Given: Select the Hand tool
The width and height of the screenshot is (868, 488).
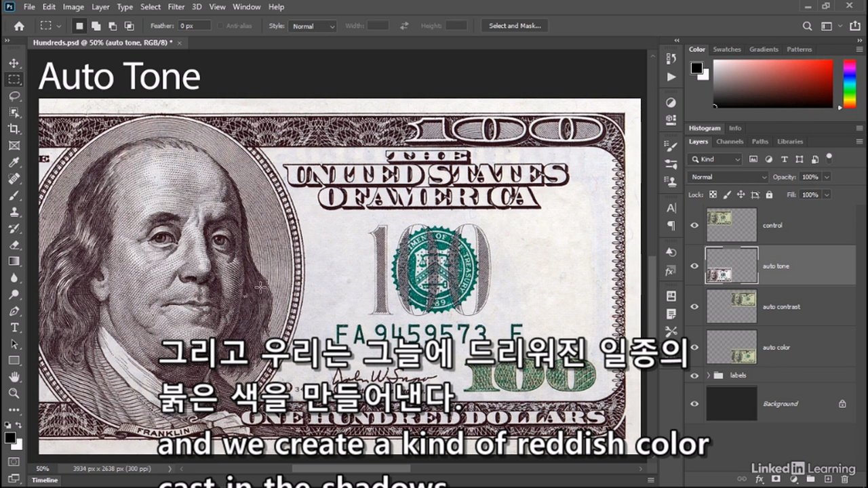Looking at the screenshot, I should (14, 377).
